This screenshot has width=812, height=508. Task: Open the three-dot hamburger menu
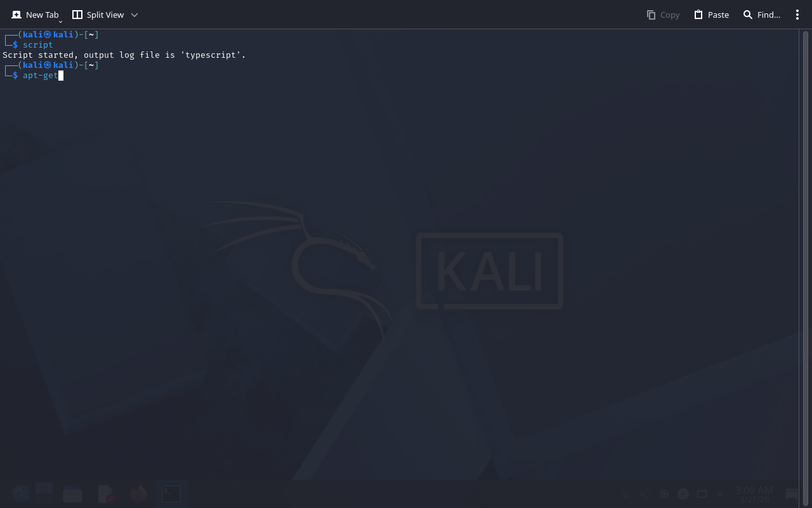(x=797, y=15)
